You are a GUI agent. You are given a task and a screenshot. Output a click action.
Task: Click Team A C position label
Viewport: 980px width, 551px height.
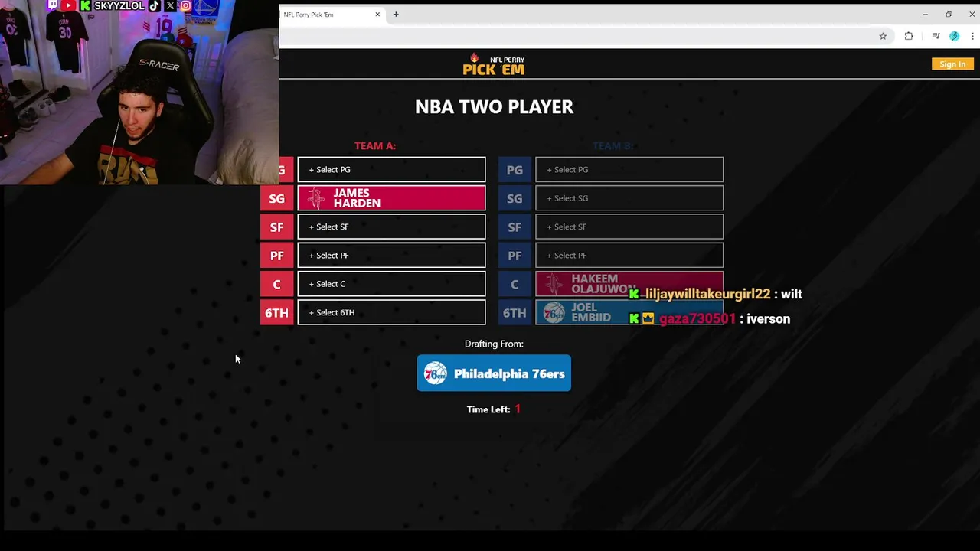(276, 284)
